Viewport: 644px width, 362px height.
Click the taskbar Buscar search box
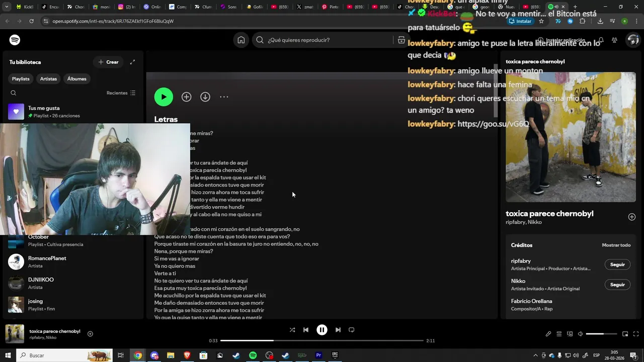tap(64, 355)
